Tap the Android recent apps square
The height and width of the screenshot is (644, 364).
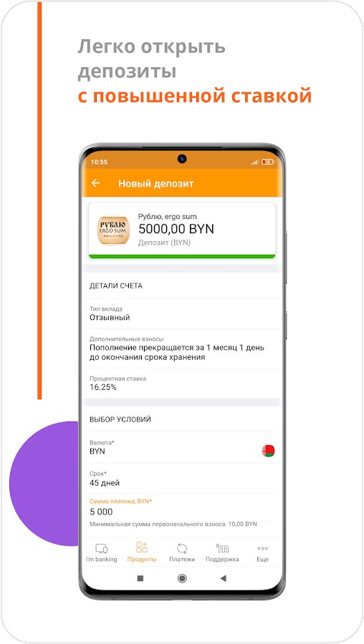tap(140, 578)
